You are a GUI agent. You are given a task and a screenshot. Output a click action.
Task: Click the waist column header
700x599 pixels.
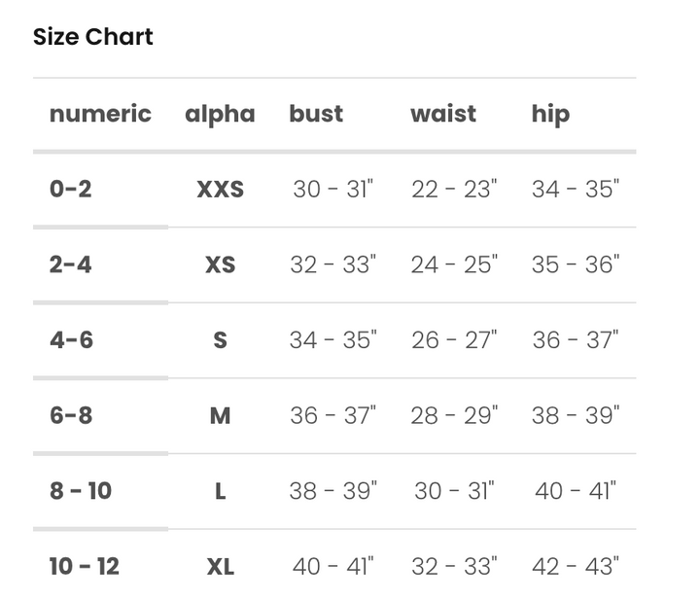[x=443, y=114]
